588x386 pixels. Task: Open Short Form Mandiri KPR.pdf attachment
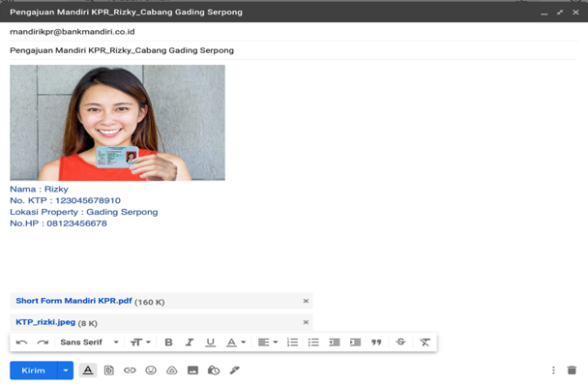(73, 301)
